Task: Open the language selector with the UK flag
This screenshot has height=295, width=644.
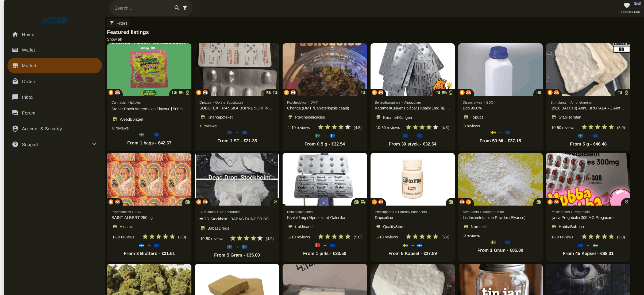Action: (x=637, y=3)
